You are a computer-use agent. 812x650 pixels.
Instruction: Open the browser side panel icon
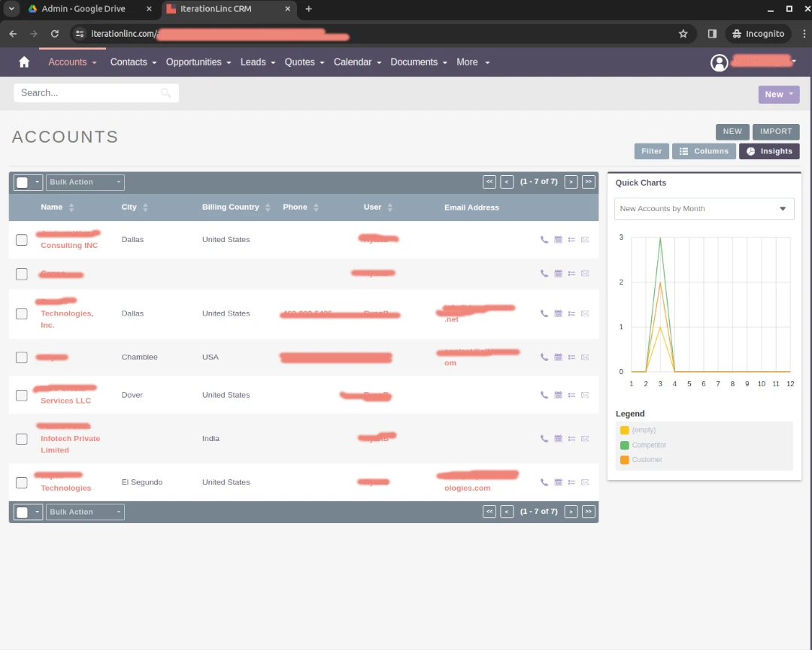coord(712,34)
